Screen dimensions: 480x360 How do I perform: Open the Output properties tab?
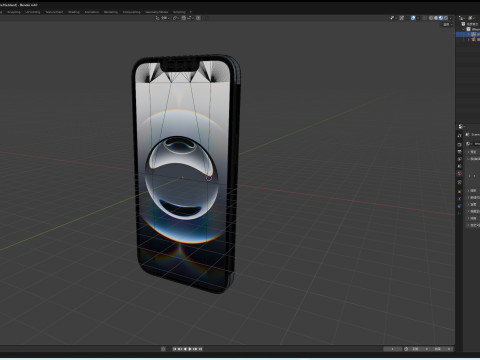(x=459, y=152)
